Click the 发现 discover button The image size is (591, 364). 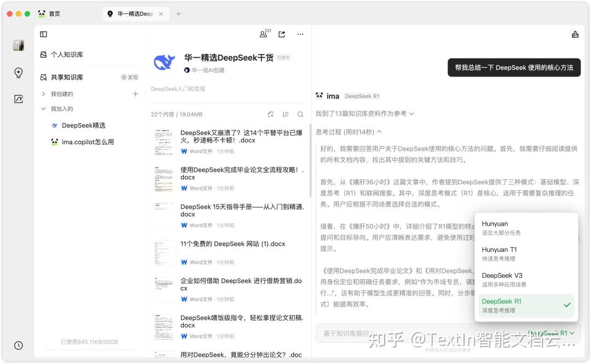point(130,77)
